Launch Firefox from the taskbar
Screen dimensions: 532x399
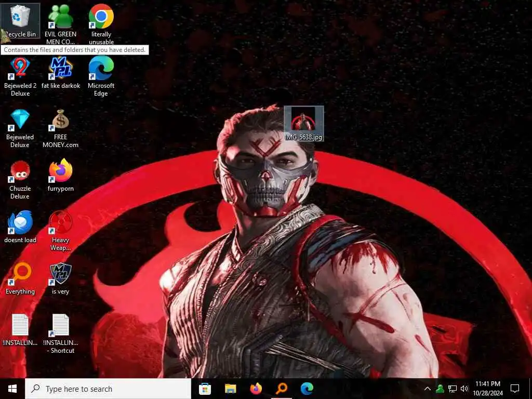(256, 389)
